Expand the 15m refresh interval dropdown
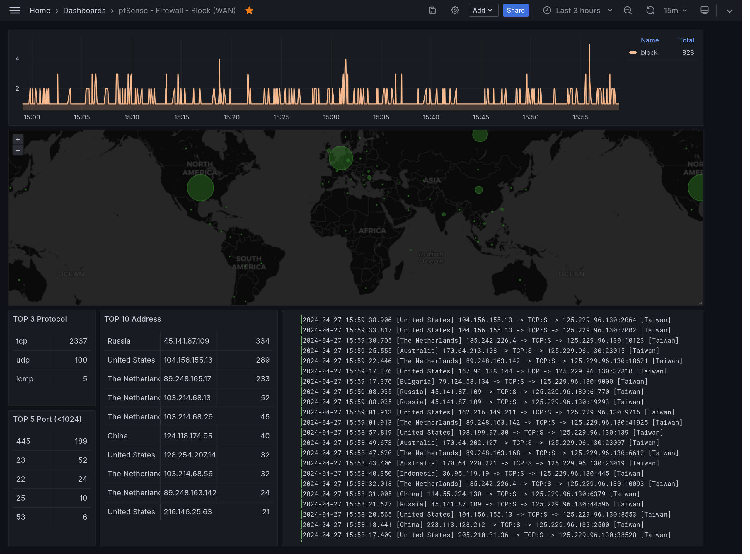750x560 pixels. tap(675, 11)
